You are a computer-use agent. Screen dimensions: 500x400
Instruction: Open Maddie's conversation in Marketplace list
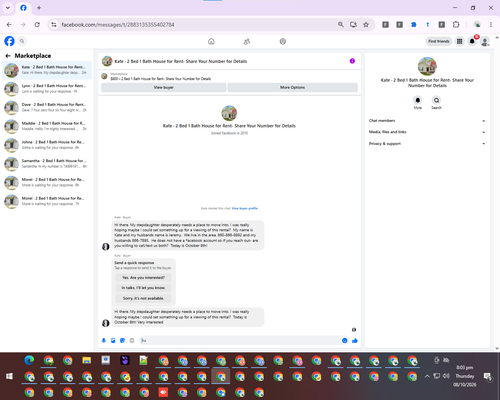pyautogui.click(x=47, y=126)
